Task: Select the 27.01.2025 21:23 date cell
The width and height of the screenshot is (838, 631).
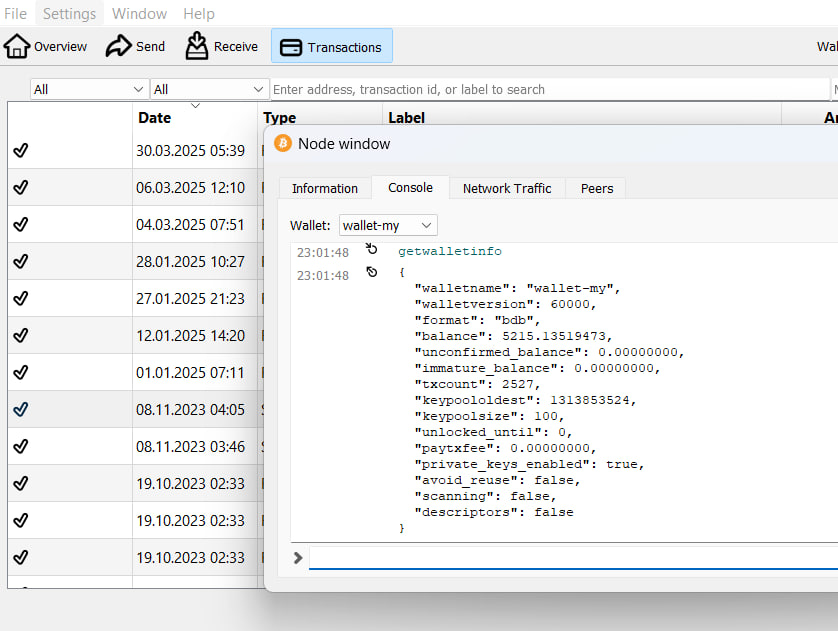Action: coord(195,298)
